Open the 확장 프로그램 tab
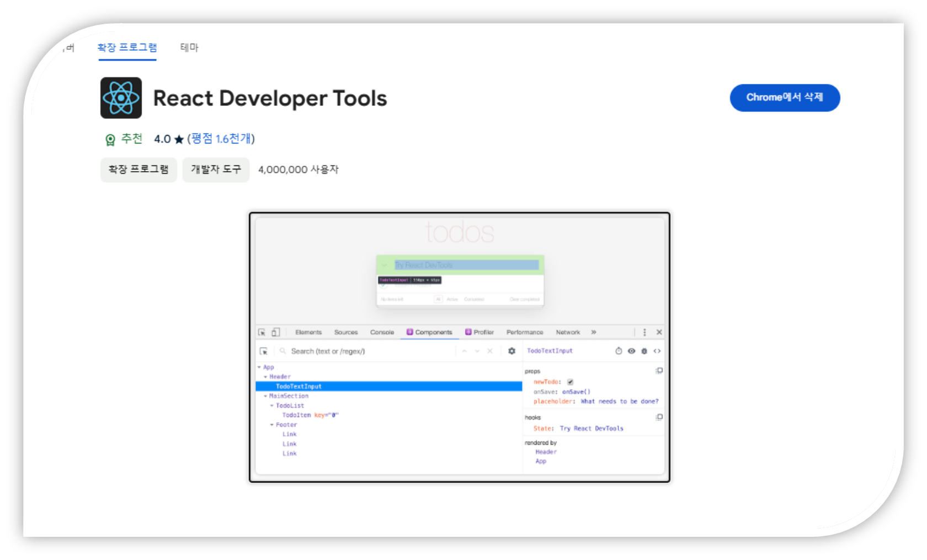The width and height of the screenshot is (927, 560). [x=127, y=47]
